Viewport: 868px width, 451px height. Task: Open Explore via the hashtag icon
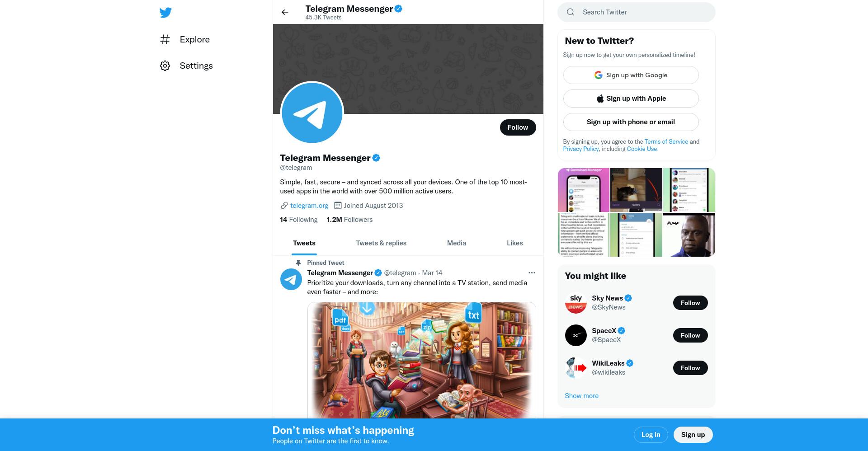point(165,39)
